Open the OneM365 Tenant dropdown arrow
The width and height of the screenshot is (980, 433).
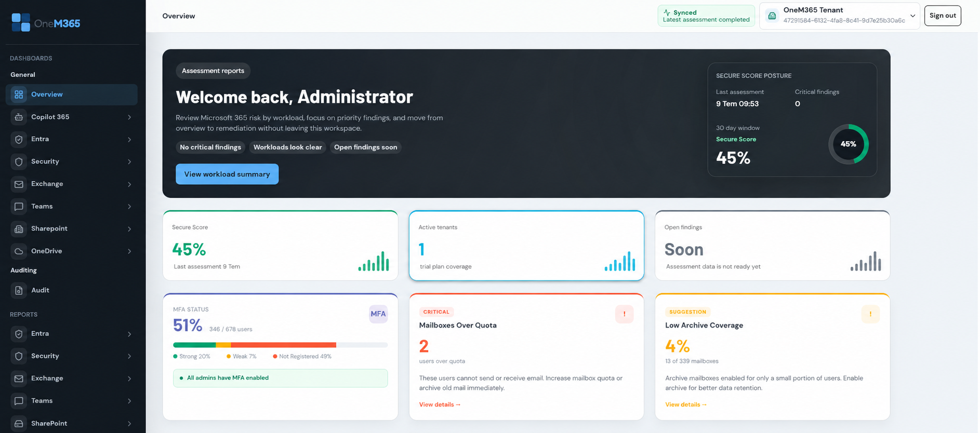tap(912, 16)
